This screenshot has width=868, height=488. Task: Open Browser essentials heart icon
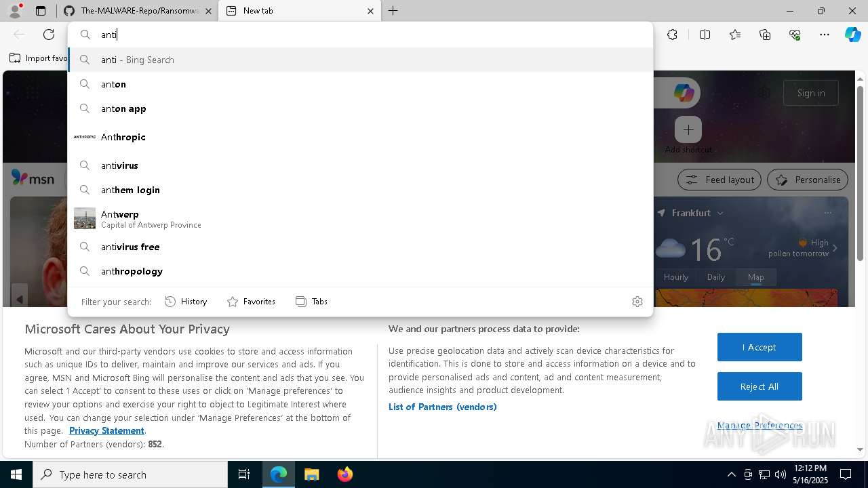click(x=795, y=35)
